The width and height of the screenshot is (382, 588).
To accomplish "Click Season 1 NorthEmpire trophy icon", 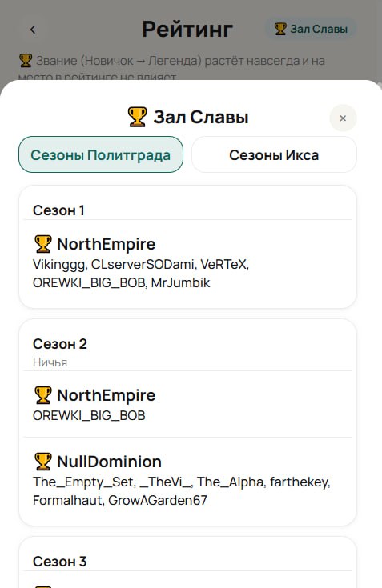I will [42, 244].
